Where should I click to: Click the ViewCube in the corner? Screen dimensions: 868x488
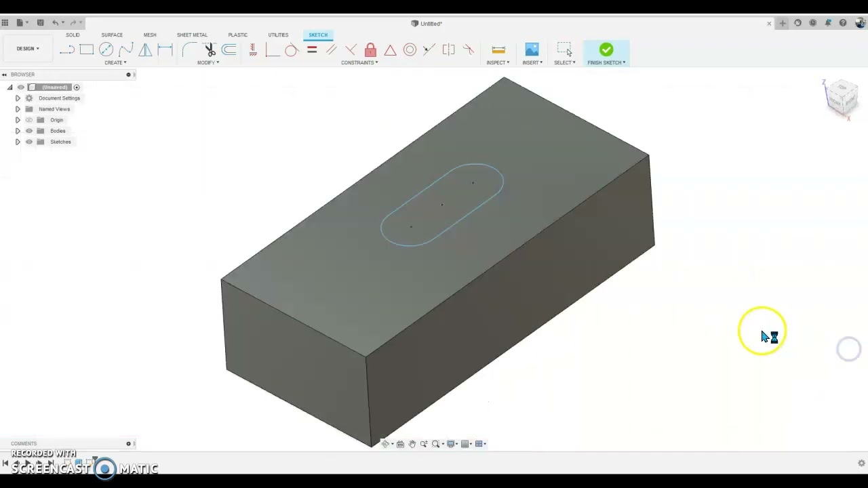click(x=842, y=97)
